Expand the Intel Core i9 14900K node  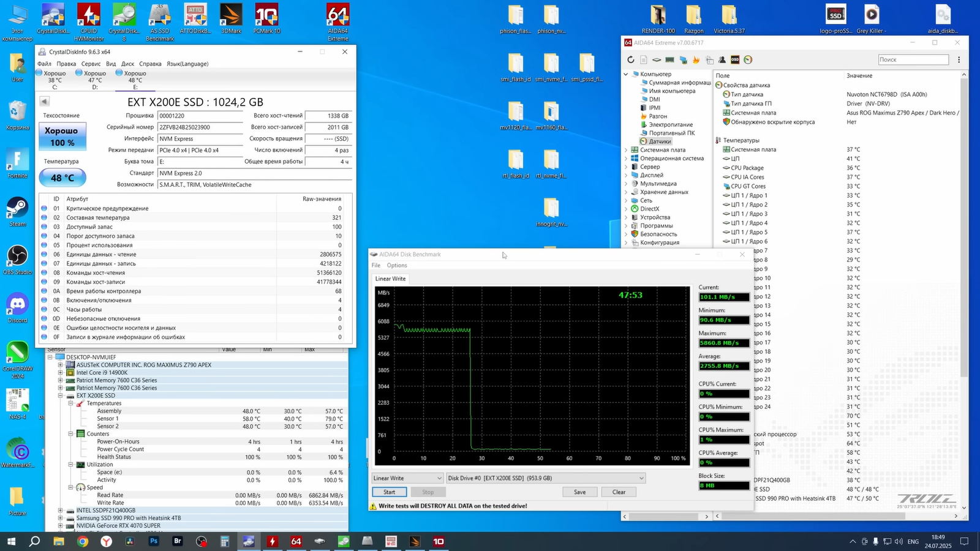click(61, 372)
